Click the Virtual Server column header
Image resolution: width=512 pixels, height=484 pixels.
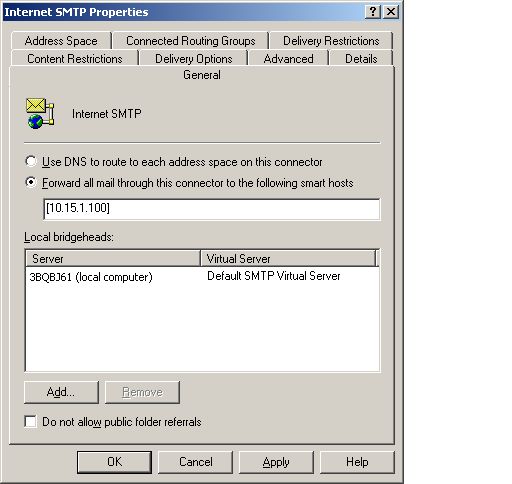288,258
